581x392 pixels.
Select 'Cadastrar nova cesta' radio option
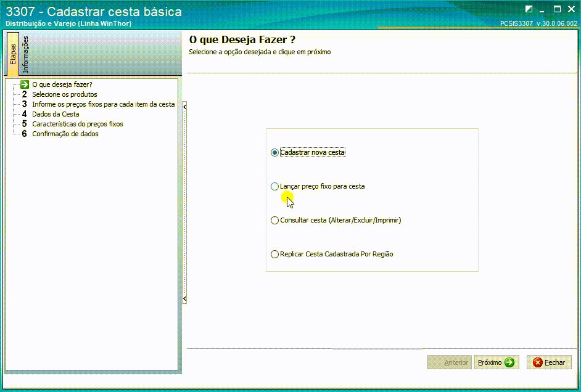click(x=308, y=152)
